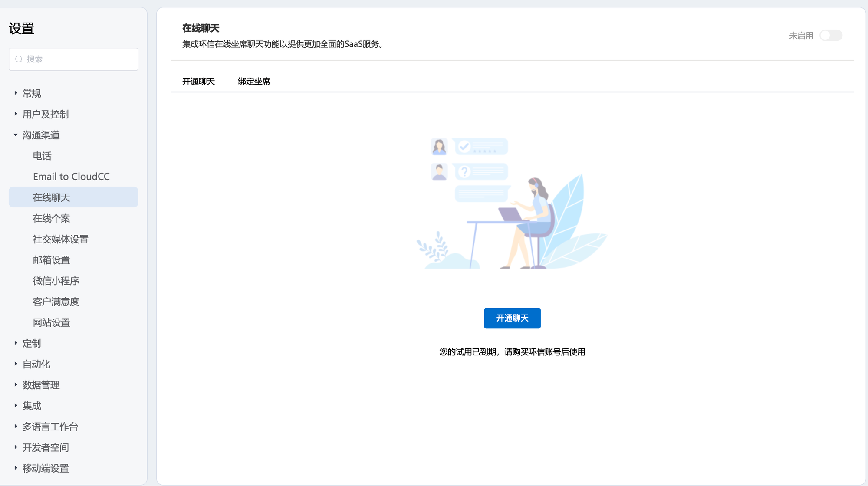Open Email to CloudCC settings
868x486 pixels.
[x=71, y=177]
